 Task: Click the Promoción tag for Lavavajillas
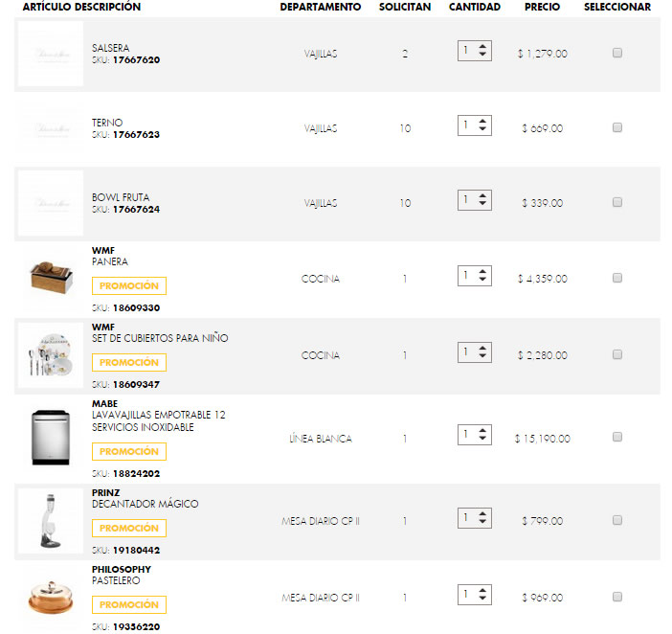(x=129, y=451)
